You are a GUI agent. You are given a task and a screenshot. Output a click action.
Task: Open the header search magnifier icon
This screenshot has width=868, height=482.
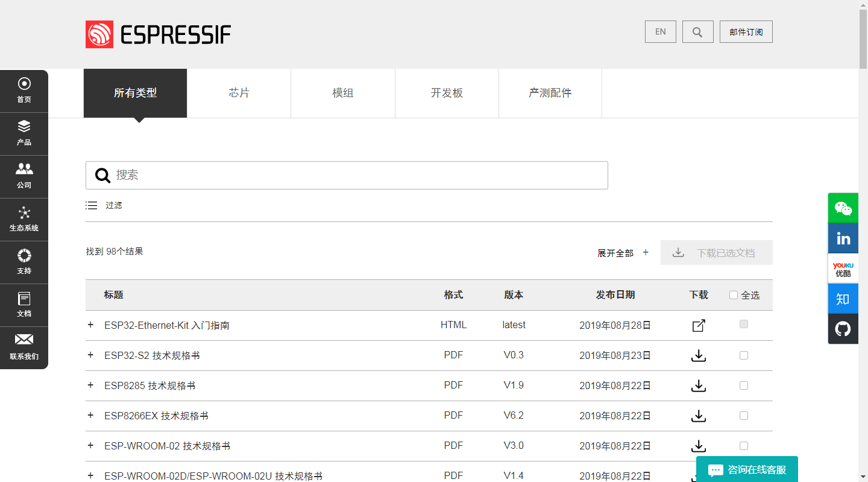tap(698, 32)
